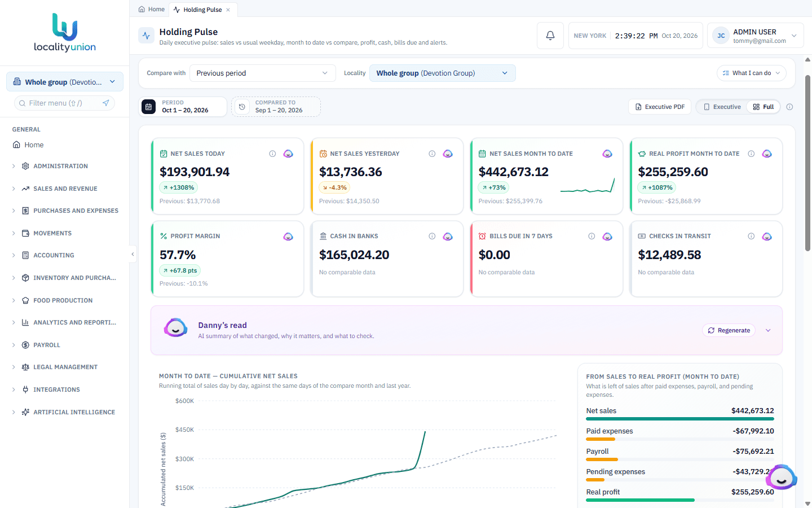Open the Locality Whole group dropdown
The height and width of the screenshot is (508, 812).
pyautogui.click(x=443, y=73)
